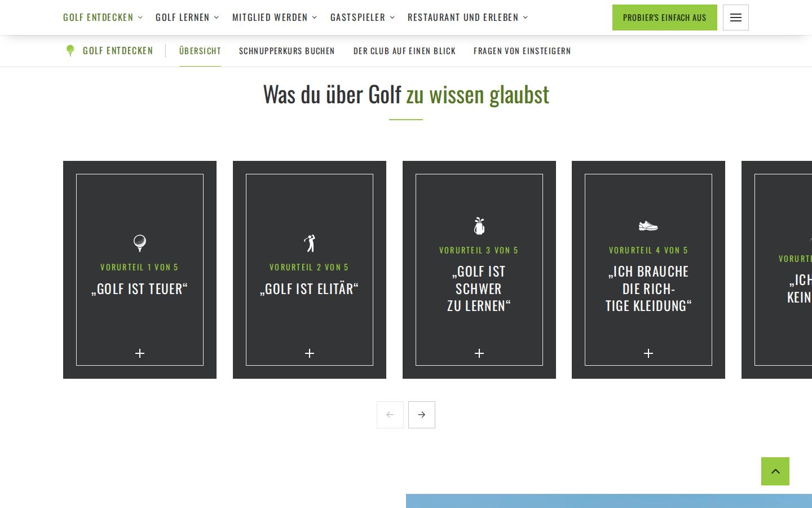This screenshot has height=508, width=812.
Task: Click the "Golf ist schwer zu lernen" title
Action: [x=479, y=288]
